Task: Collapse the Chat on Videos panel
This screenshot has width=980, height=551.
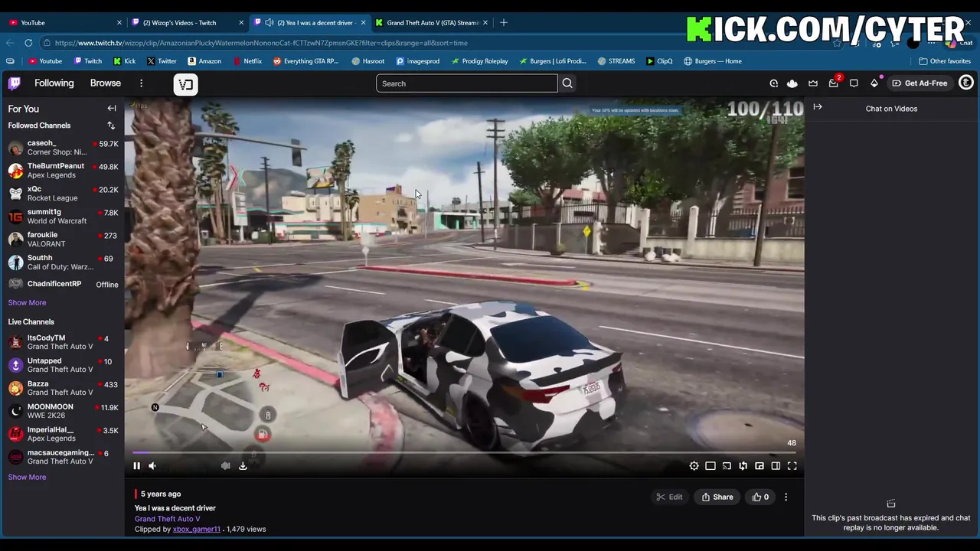Action: (x=818, y=107)
